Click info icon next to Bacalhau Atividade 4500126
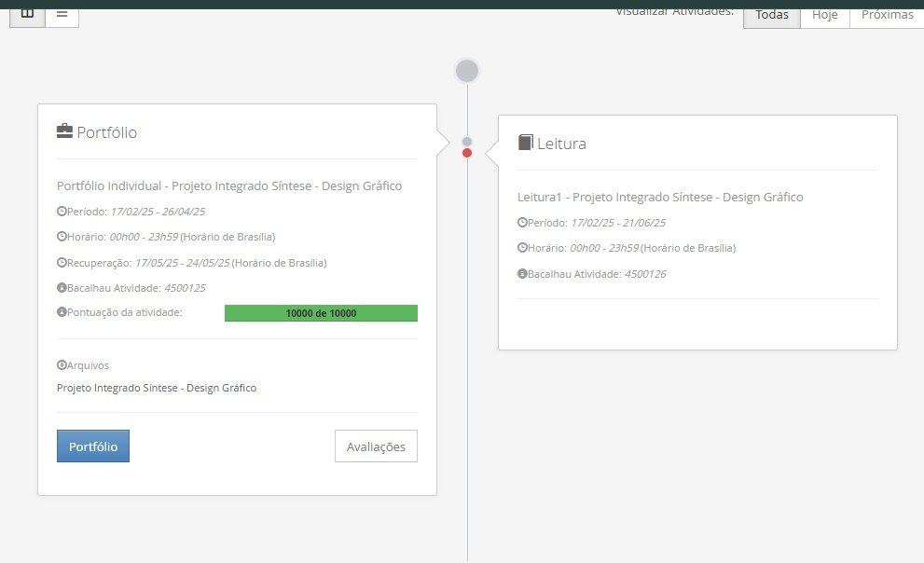 (522, 274)
